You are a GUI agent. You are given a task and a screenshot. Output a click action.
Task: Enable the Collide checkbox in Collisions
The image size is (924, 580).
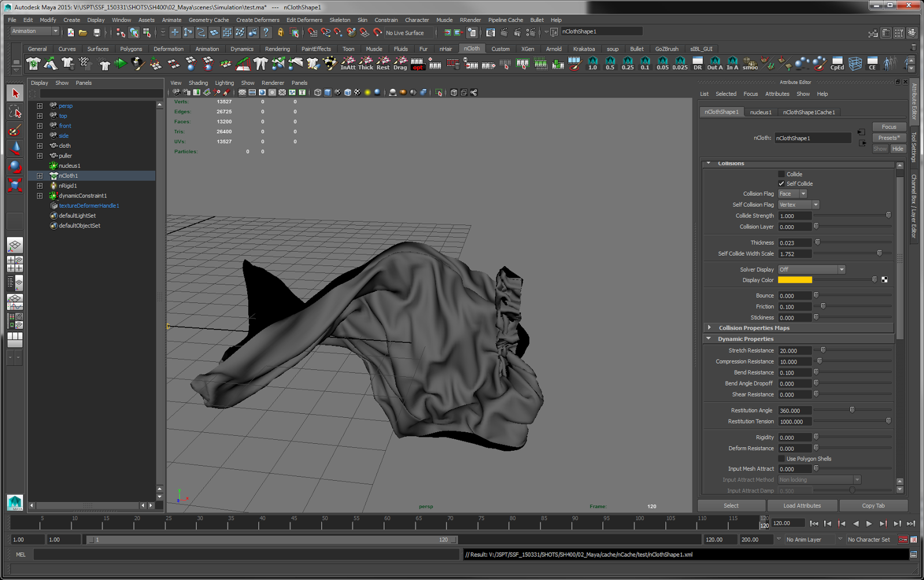tap(781, 174)
